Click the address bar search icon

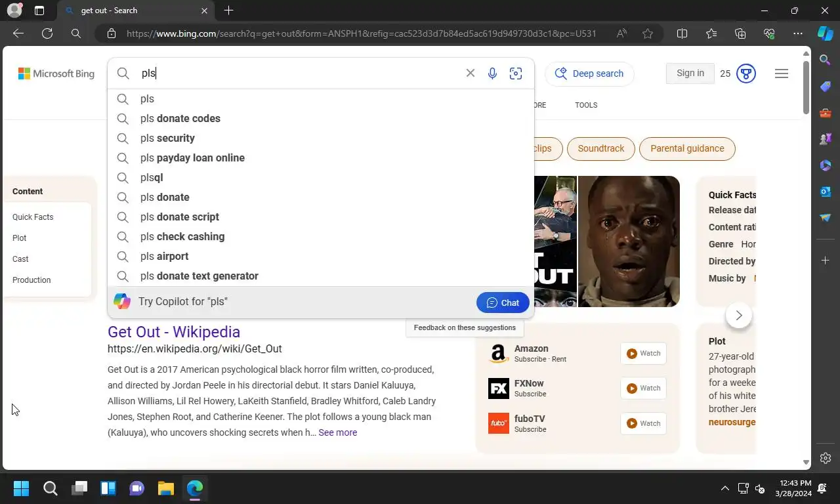point(76,33)
